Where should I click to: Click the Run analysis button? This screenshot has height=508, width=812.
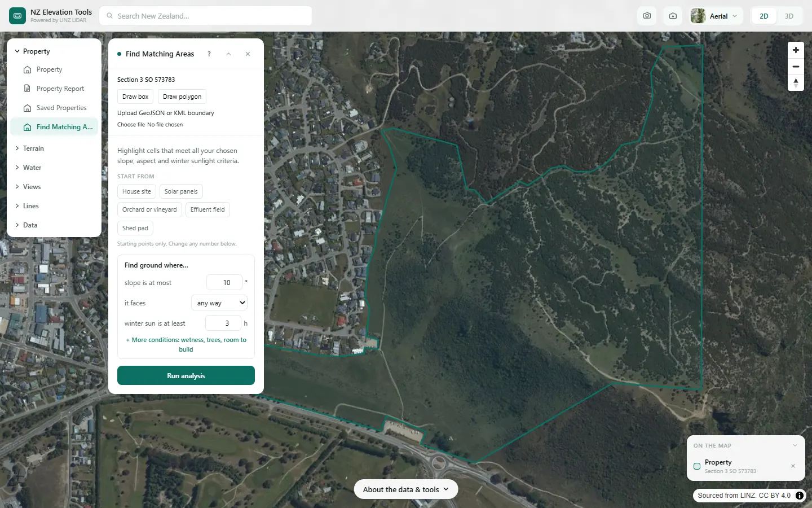pos(186,375)
